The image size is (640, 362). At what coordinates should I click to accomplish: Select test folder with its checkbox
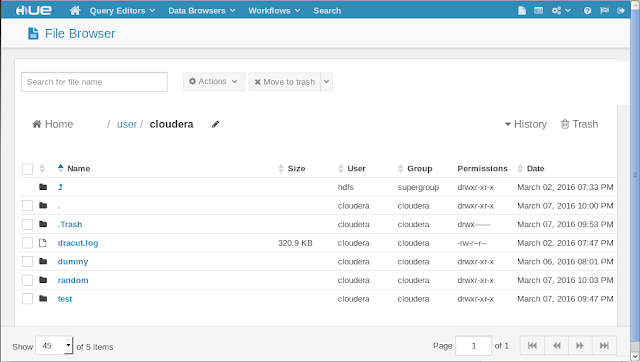coord(27,298)
